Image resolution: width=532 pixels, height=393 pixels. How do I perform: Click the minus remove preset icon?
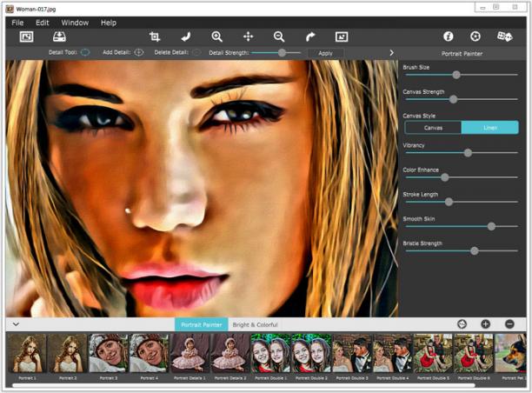[509, 324]
